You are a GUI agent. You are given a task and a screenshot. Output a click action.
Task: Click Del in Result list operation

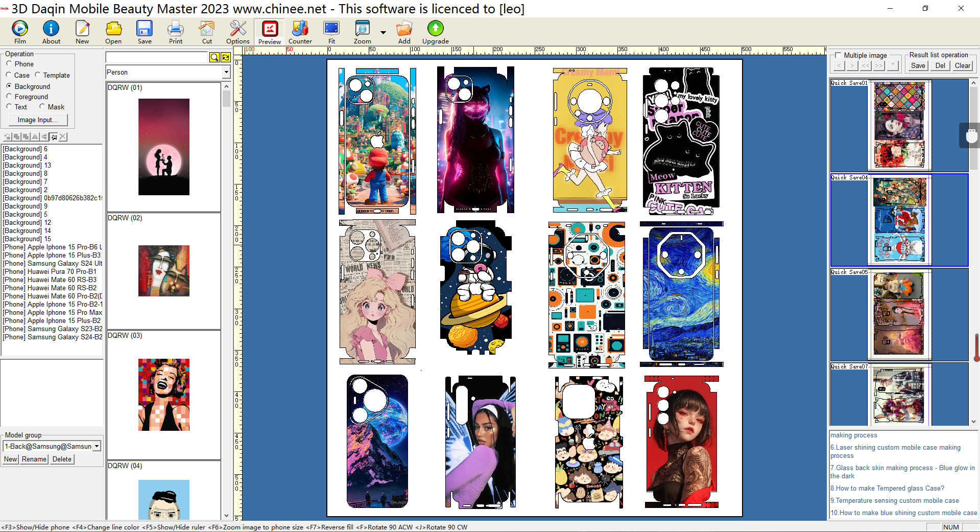point(940,65)
